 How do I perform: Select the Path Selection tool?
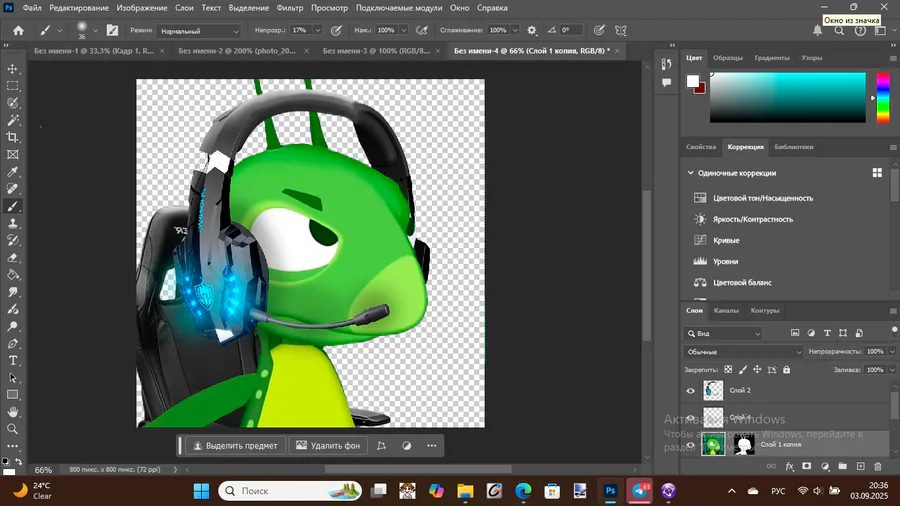point(13,378)
